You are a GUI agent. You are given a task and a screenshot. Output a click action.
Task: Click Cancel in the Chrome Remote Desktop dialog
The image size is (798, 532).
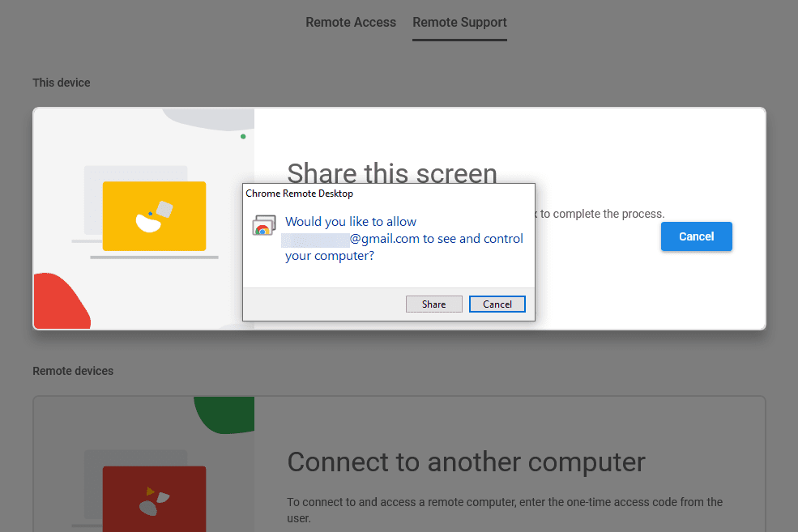[497, 304]
